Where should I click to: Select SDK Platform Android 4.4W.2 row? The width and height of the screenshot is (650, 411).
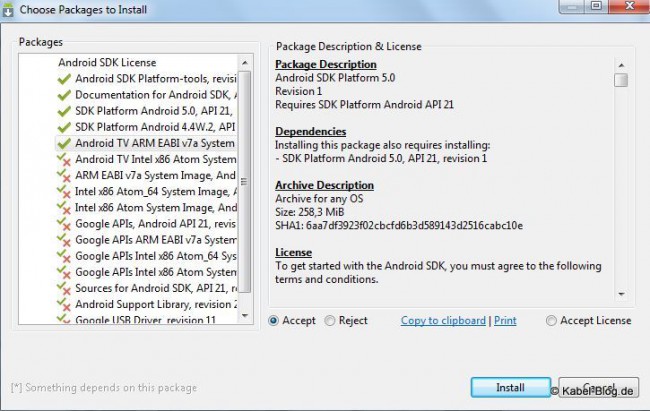click(146, 127)
